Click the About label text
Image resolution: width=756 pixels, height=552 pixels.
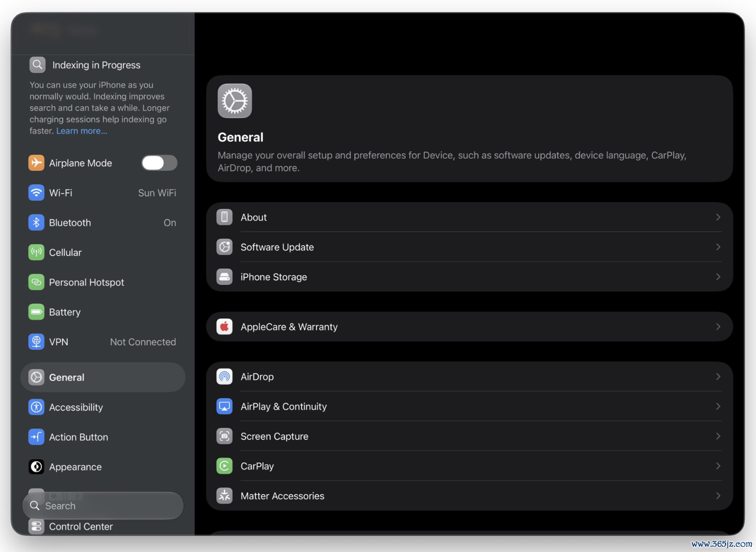(x=254, y=217)
